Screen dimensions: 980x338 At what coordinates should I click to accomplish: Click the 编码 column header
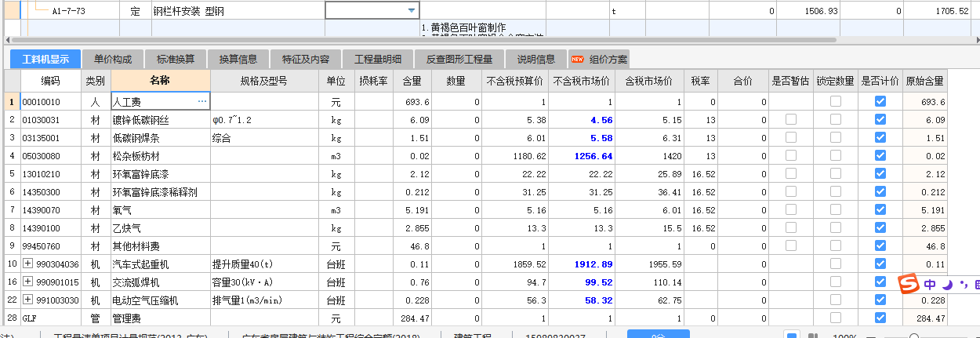point(50,81)
